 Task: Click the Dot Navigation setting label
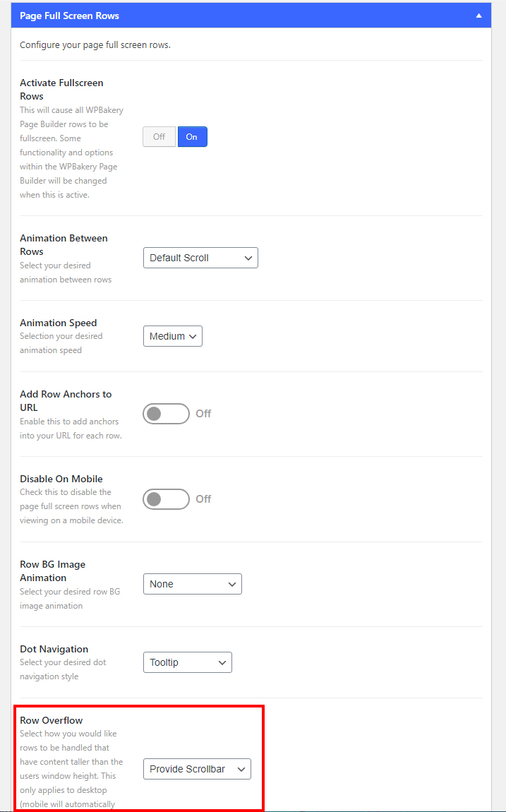pyautogui.click(x=54, y=649)
